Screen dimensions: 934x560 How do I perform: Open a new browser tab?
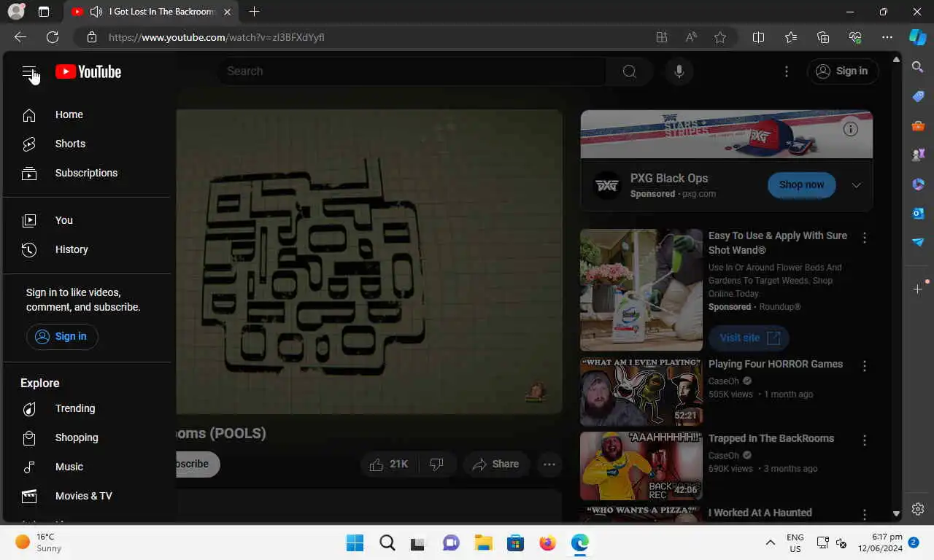254,12
